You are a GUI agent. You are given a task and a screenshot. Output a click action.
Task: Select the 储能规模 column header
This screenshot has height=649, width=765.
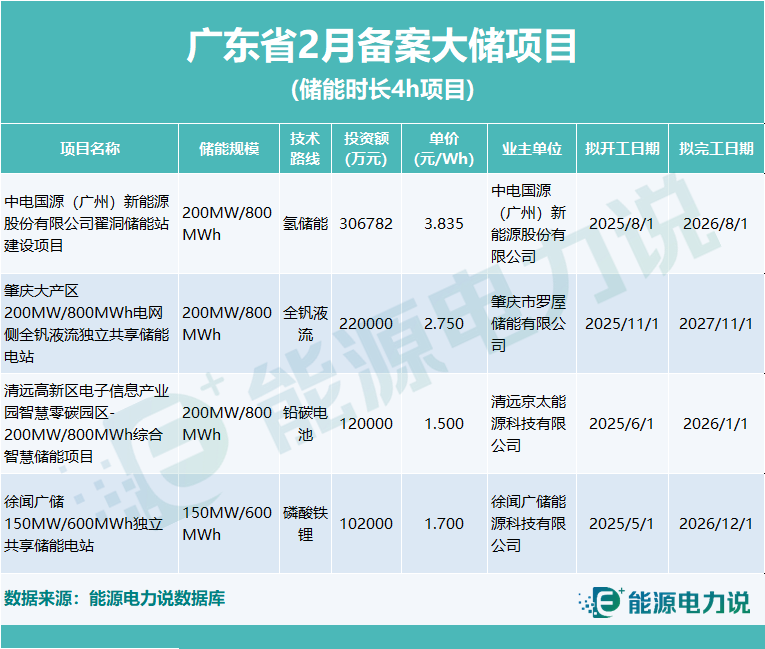point(229,148)
